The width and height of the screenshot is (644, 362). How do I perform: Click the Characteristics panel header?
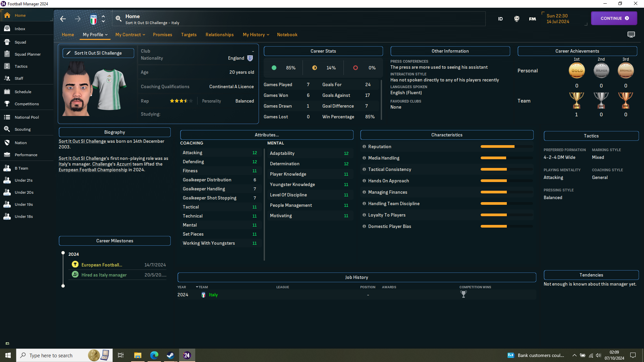tap(447, 135)
